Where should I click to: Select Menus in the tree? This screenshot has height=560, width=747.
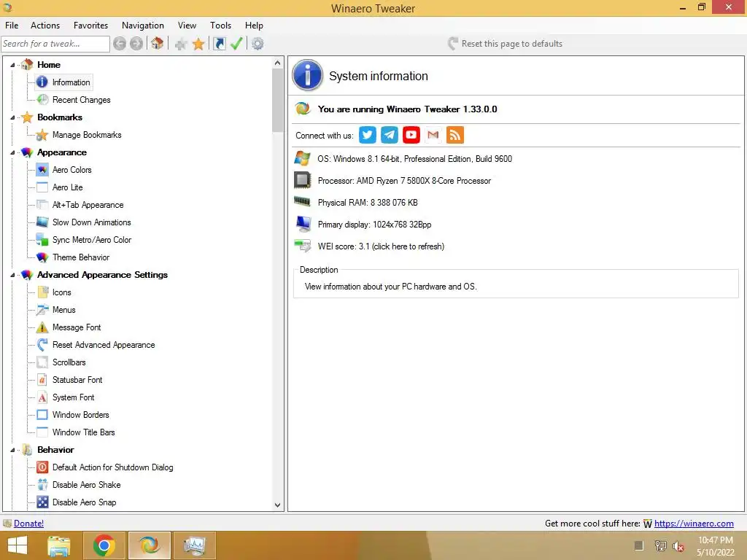pyautogui.click(x=64, y=309)
